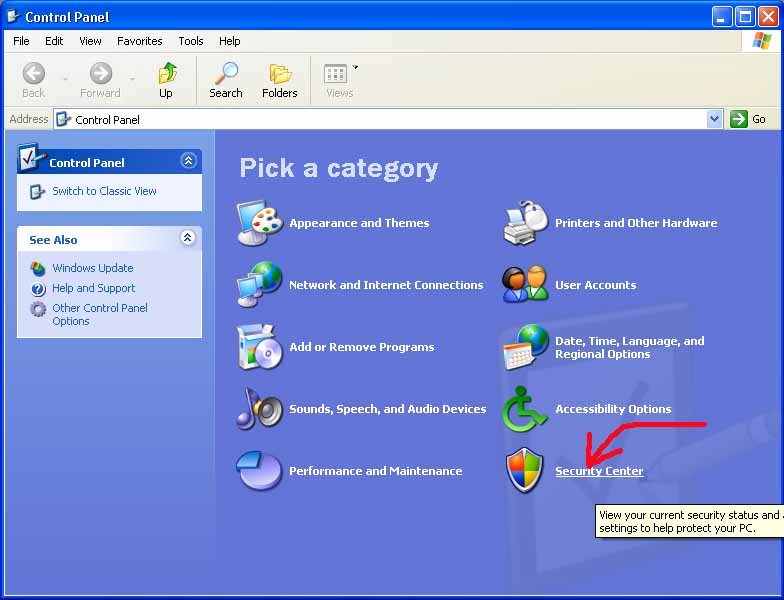
Task: Click the Date, Time, Language calendar icon
Action: [526, 346]
